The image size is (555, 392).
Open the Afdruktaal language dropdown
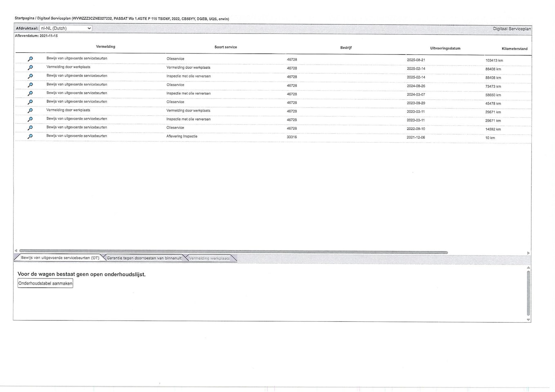65,28
